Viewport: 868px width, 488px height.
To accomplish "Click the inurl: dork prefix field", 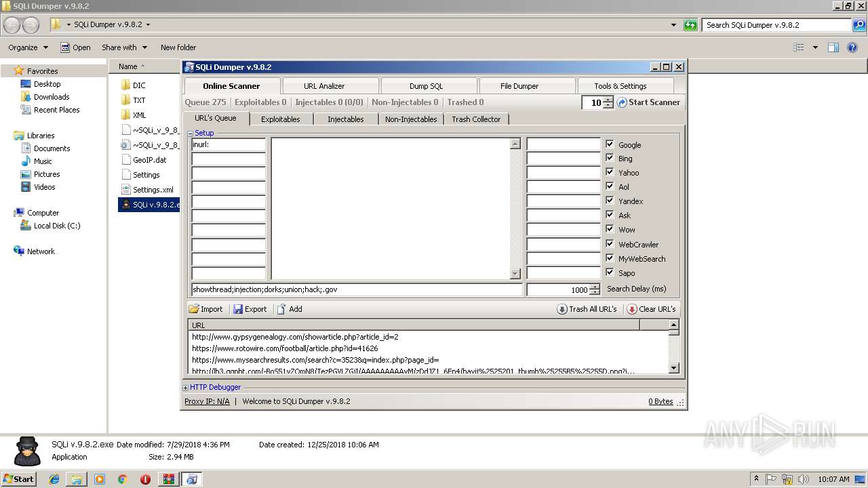I will click(229, 144).
